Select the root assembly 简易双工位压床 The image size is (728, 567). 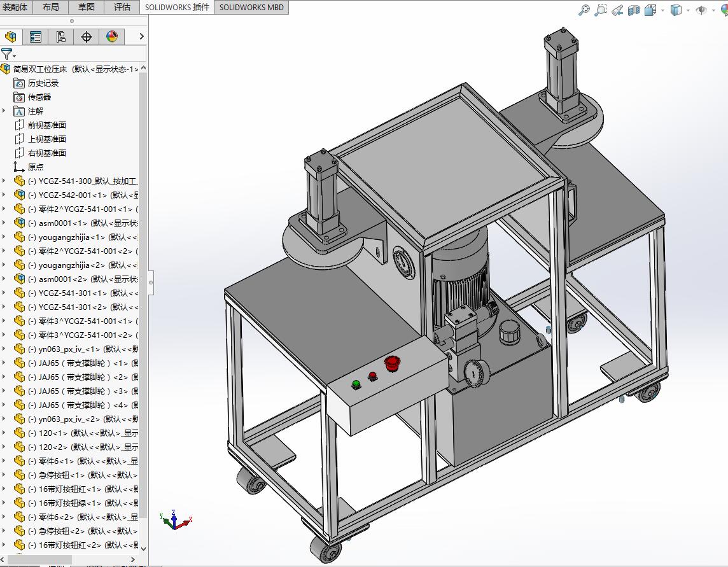click(x=69, y=69)
